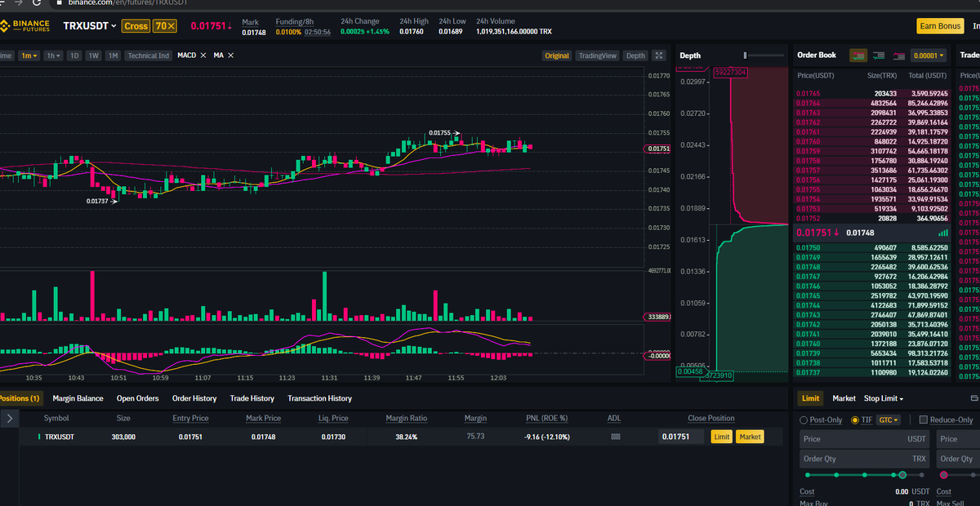Show bids-only order book view icon
Viewport: 980px width, 506px height.
pos(879,55)
